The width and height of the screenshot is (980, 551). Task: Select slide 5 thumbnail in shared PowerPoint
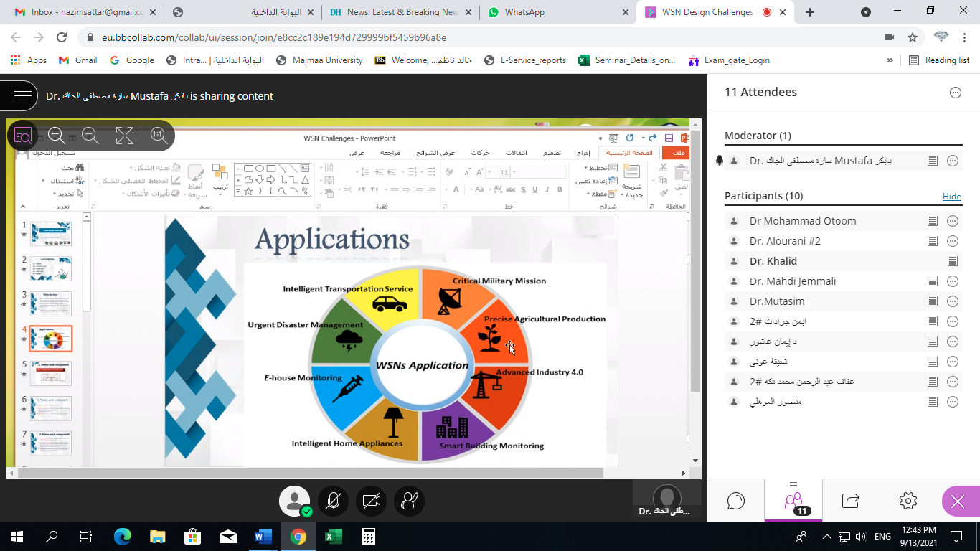[x=51, y=373]
